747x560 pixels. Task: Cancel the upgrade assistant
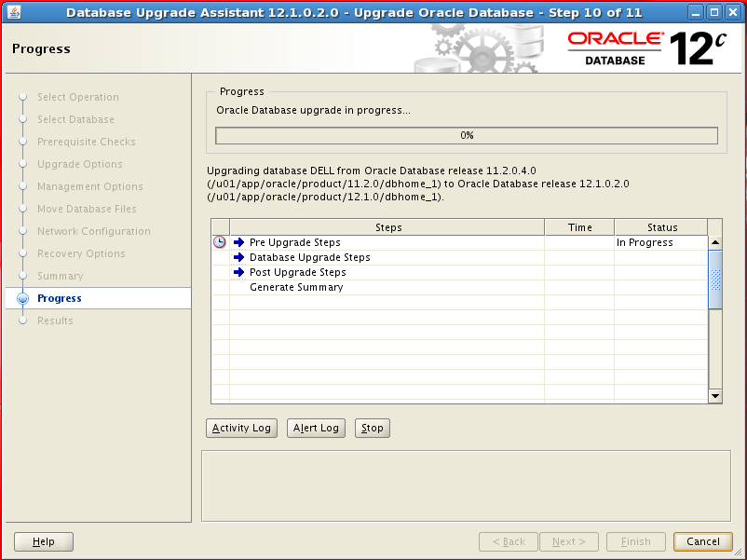point(702,541)
